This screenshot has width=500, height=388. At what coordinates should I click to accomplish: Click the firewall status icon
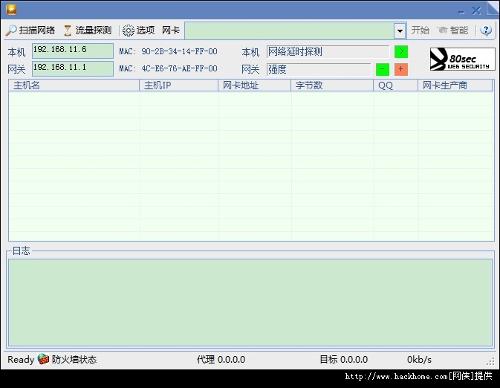43,359
